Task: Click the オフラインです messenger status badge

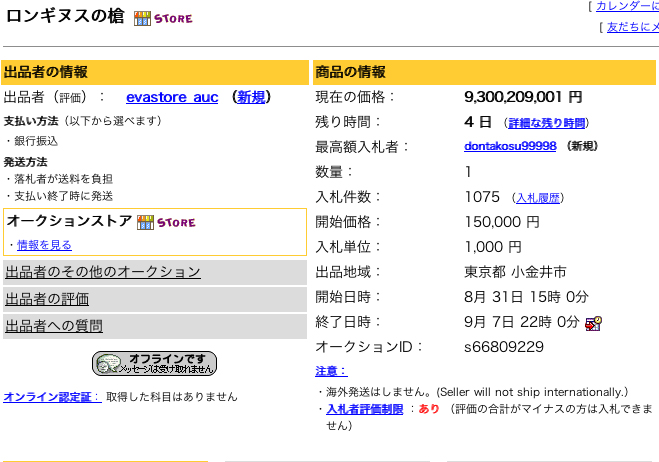Action: pos(154,364)
